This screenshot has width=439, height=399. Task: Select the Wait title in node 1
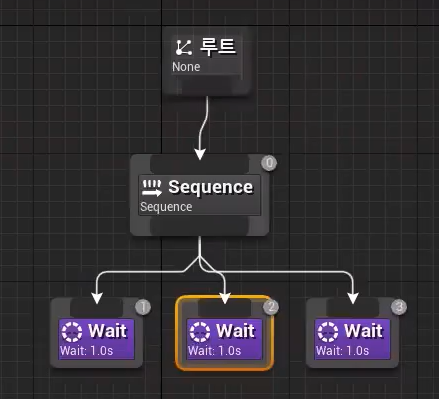tap(107, 331)
